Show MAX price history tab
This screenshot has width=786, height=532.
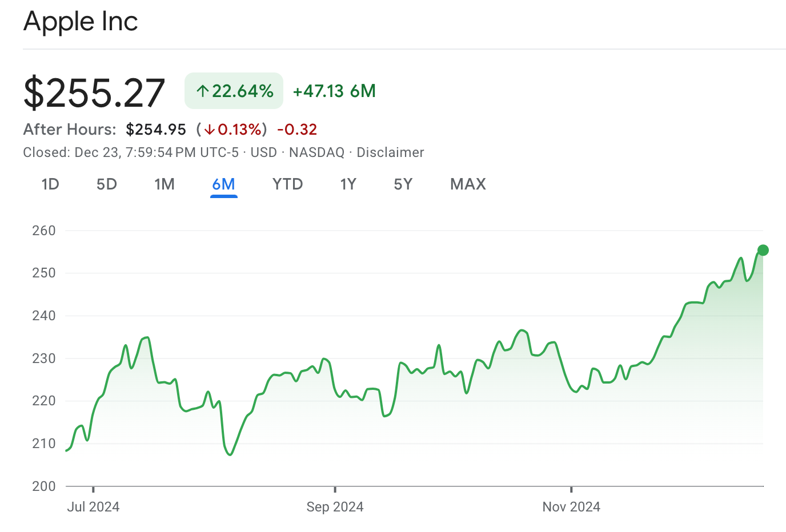coord(468,184)
